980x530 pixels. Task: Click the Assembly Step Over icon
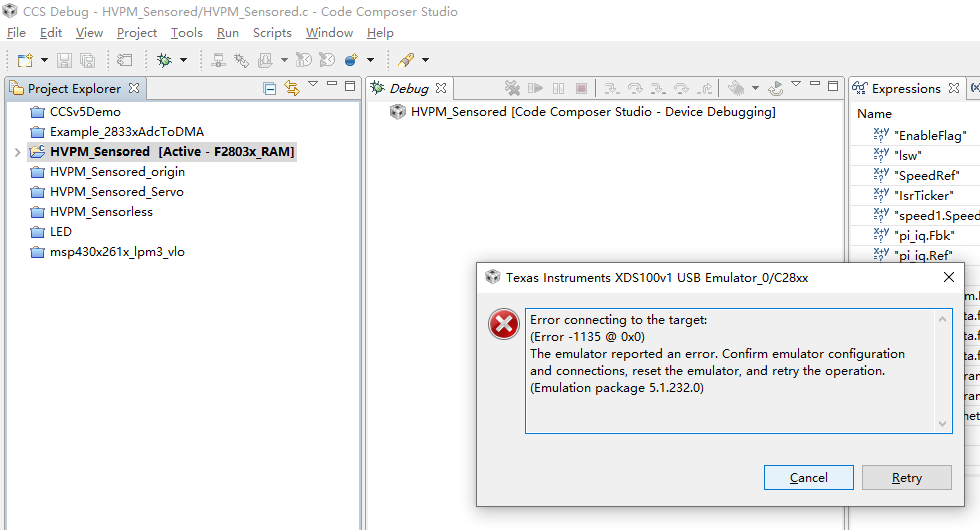[681, 89]
